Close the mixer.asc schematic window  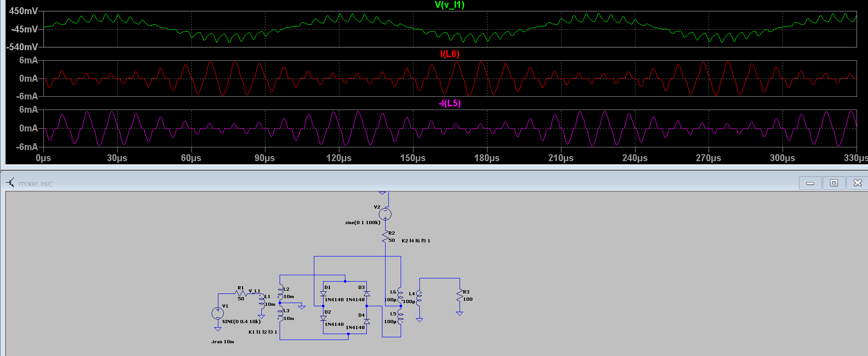click(857, 183)
